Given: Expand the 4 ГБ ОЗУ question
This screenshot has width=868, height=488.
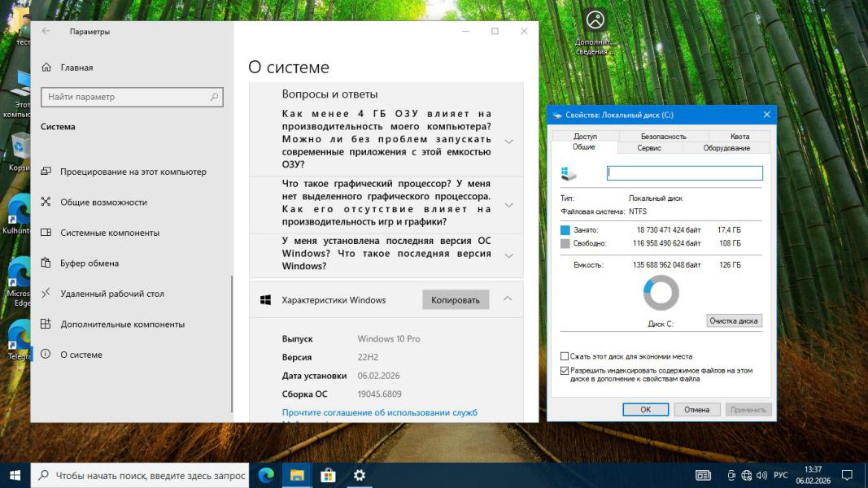Looking at the screenshot, I should point(508,142).
